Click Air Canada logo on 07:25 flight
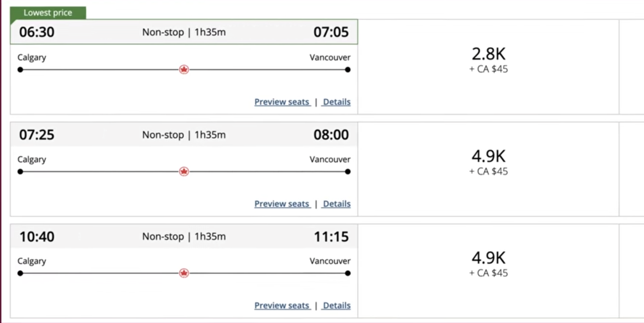This screenshot has width=644, height=323. [184, 172]
